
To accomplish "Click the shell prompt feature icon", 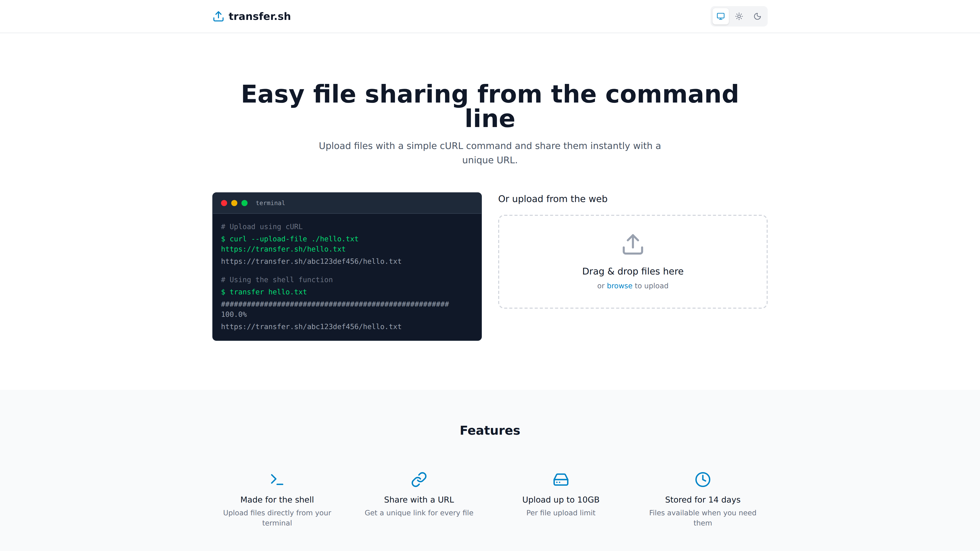I will click(x=277, y=479).
